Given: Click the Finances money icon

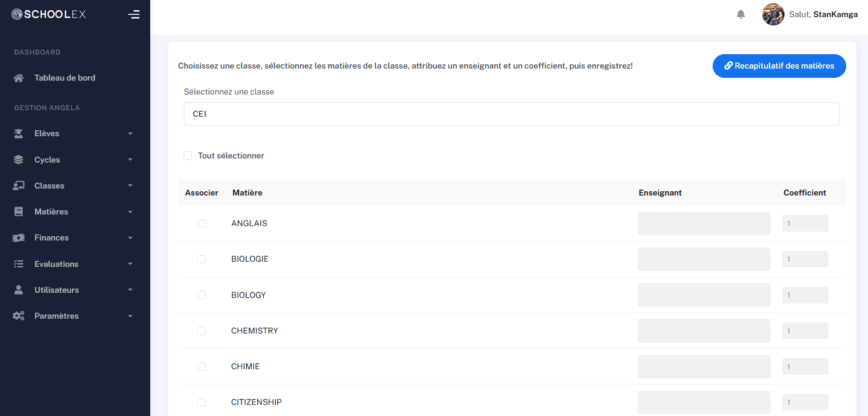Looking at the screenshot, I should (x=19, y=238).
